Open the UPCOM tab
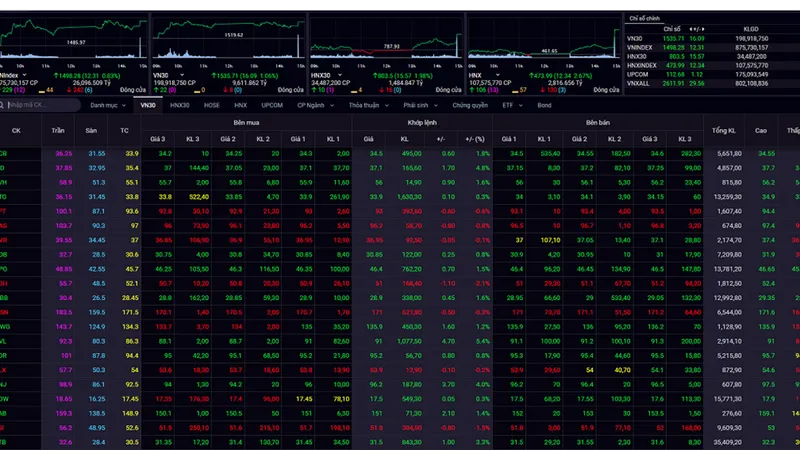 coord(272,105)
